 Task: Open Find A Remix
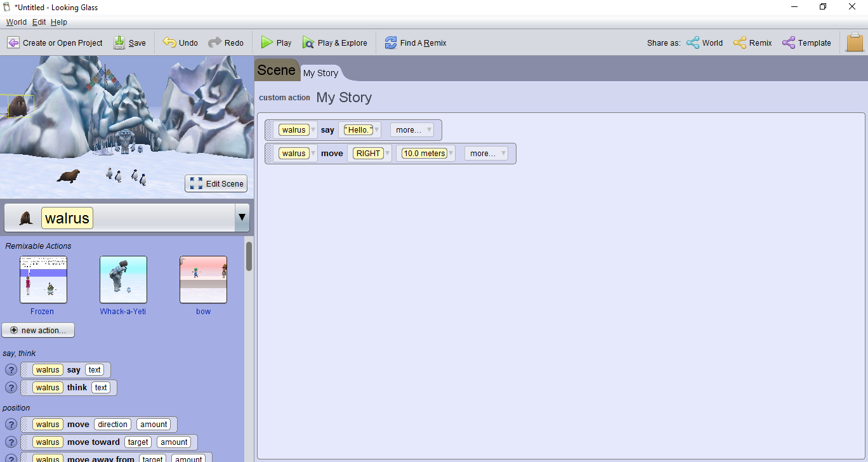point(416,43)
